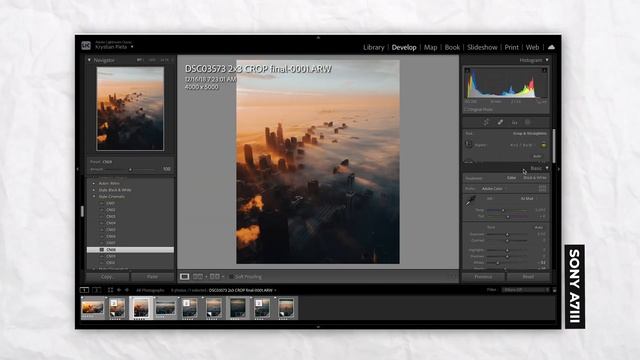Set Treatment to Black & White
The image size is (640, 360).
535,178
